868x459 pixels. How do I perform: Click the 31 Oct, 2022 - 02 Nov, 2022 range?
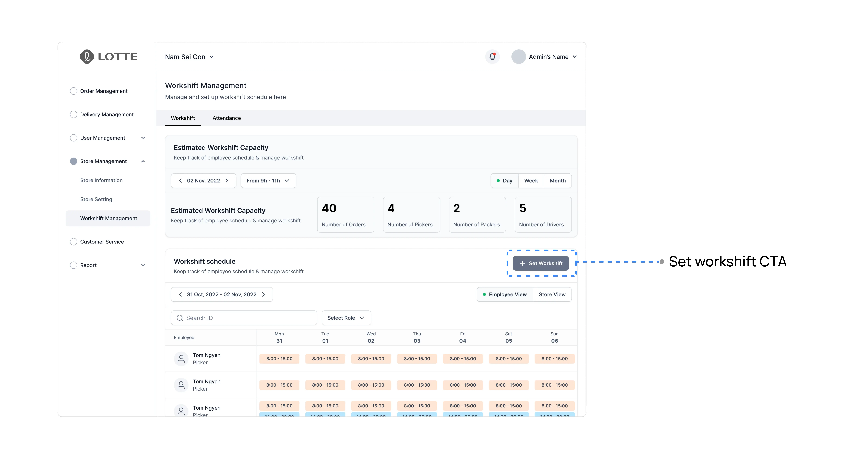pyautogui.click(x=222, y=295)
